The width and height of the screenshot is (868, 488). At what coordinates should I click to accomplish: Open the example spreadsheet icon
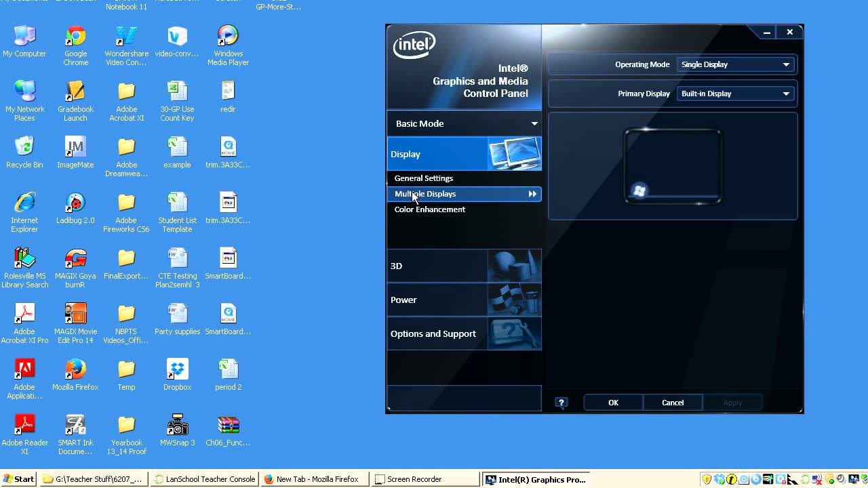click(177, 153)
